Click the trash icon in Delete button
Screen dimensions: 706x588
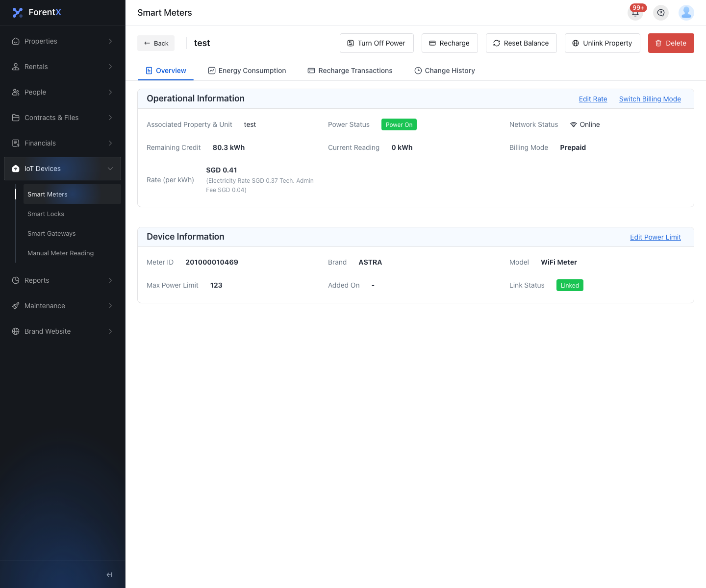pos(658,43)
